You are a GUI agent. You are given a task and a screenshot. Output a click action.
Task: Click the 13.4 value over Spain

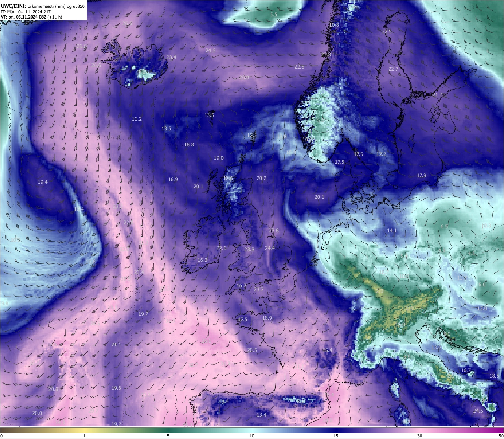(x=261, y=415)
